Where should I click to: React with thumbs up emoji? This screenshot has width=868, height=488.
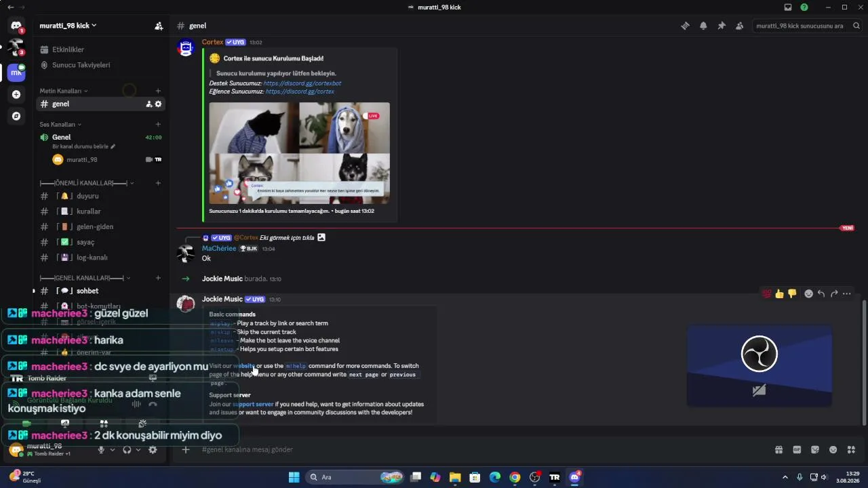[x=779, y=293]
